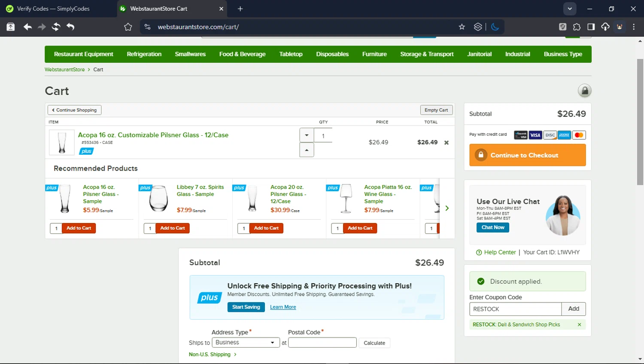Open Acopa Piatta 16 oz. Wine Glass link
The height and width of the screenshot is (364, 644).
point(388,194)
